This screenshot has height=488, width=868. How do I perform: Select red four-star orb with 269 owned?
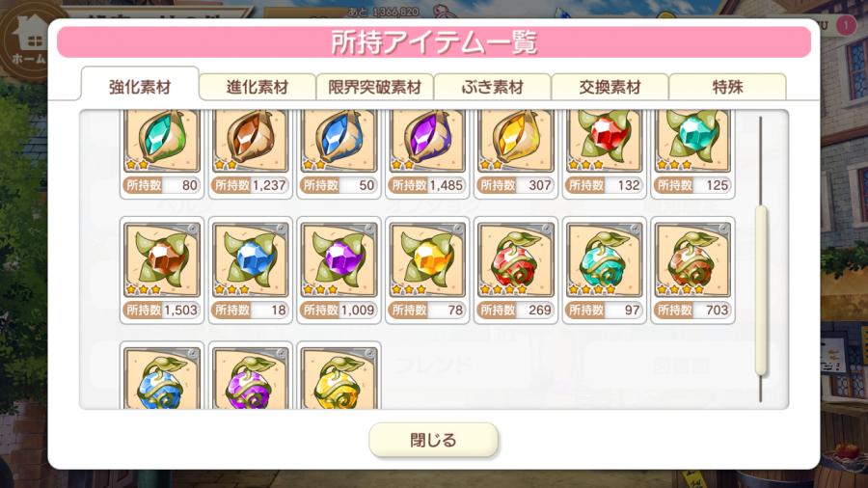(516, 270)
